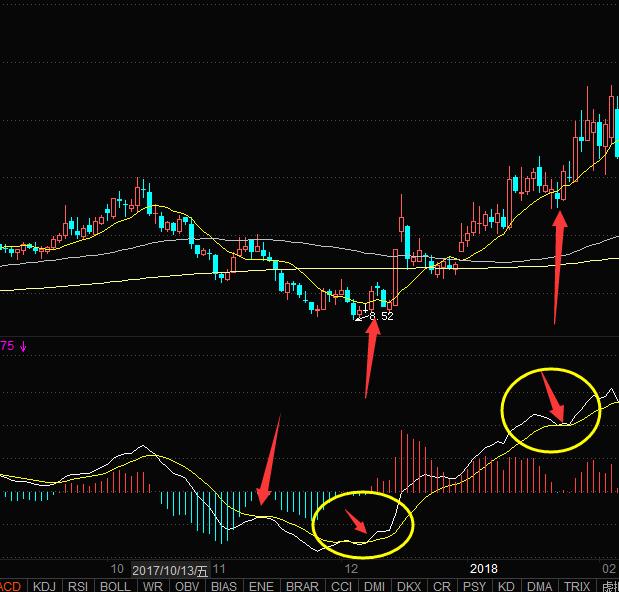Show the DKX indicator
The width and height of the screenshot is (619, 592).
tap(409, 586)
